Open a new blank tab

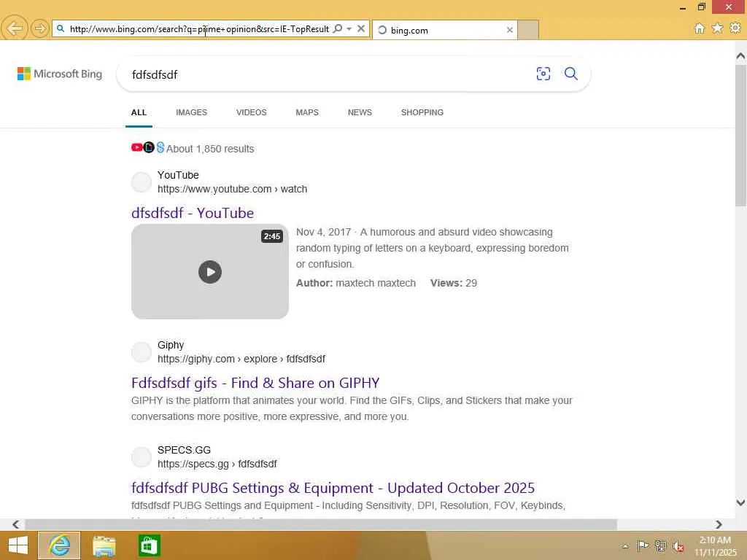coord(528,30)
